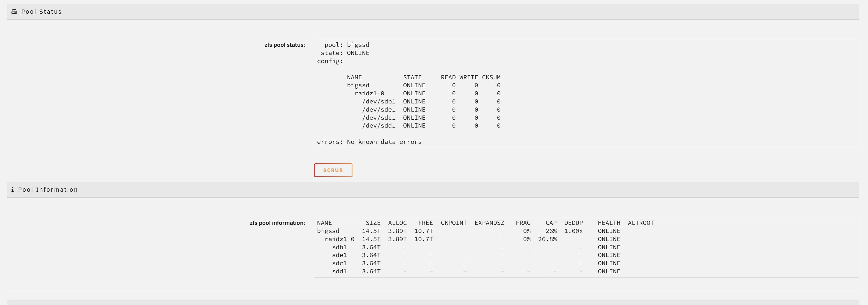Click the /dev/sdc1 device row

[x=379, y=118]
